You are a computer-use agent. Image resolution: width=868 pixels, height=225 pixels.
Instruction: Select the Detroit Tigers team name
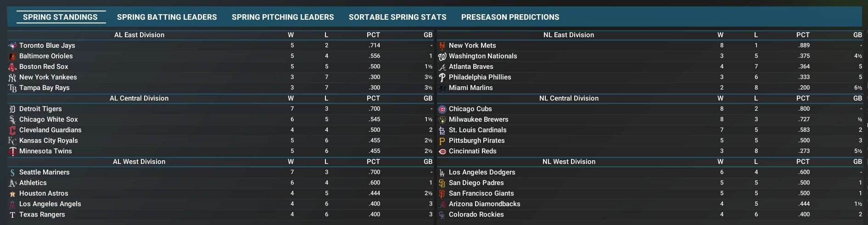(x=40, y=109)
